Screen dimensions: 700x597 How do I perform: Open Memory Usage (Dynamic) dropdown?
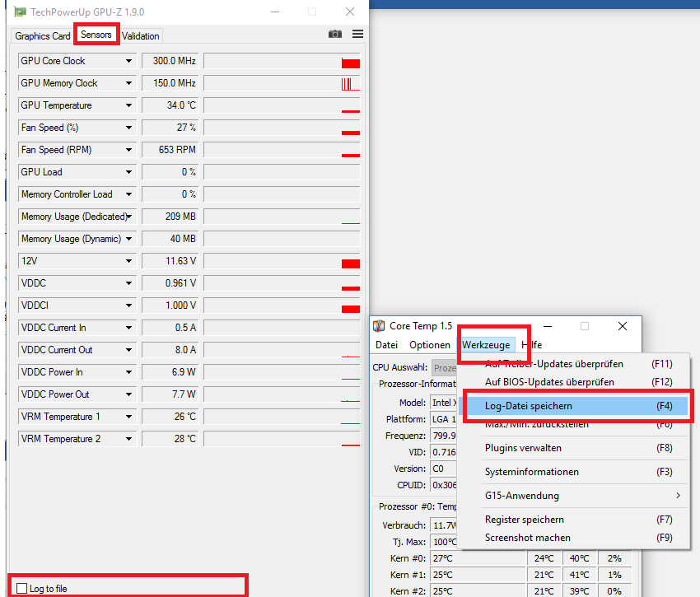128,239
